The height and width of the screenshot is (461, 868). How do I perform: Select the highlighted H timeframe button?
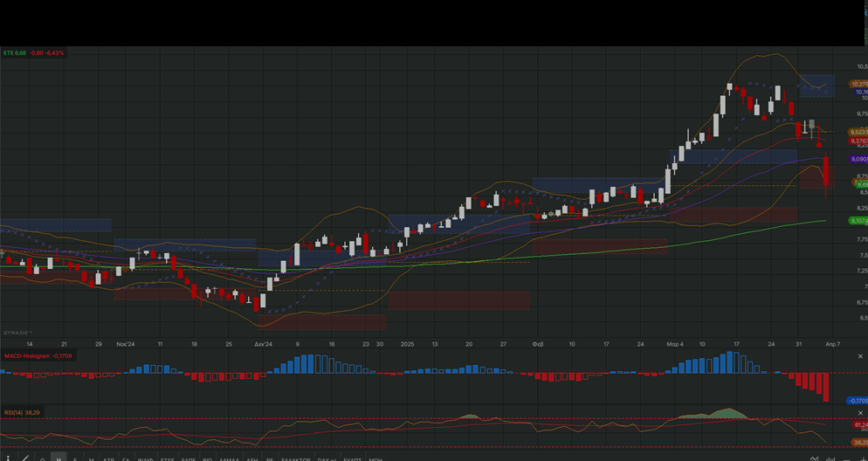click(x=59, y=458)
